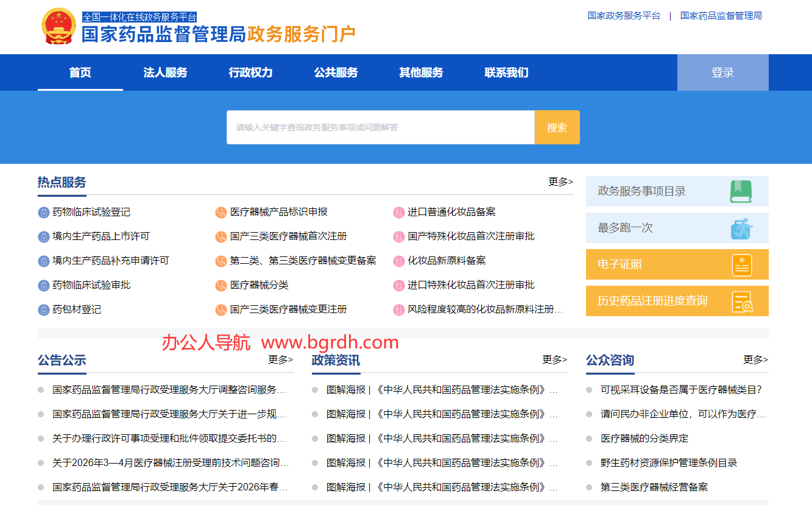Open 化妆品新原料备案 link
Viewport: 812px width, 505px height.
[x=447, y=261]
